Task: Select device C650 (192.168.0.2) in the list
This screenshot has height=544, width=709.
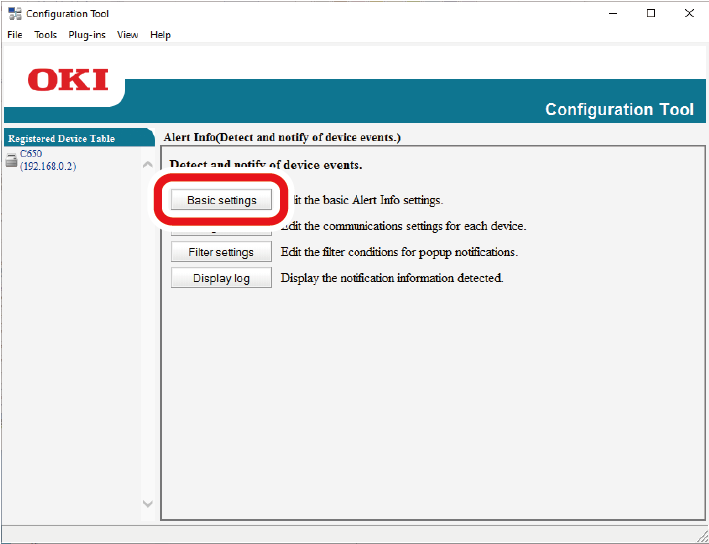Action: [47, 160]
